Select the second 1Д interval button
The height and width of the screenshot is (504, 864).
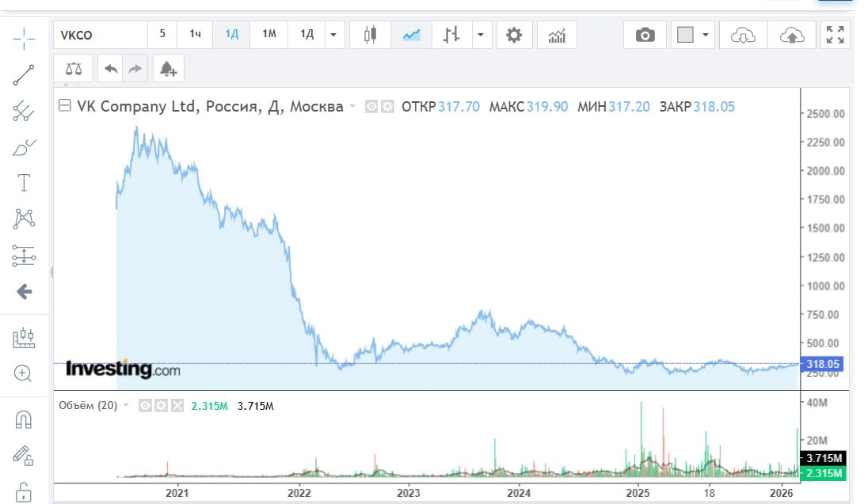point(306,34)
